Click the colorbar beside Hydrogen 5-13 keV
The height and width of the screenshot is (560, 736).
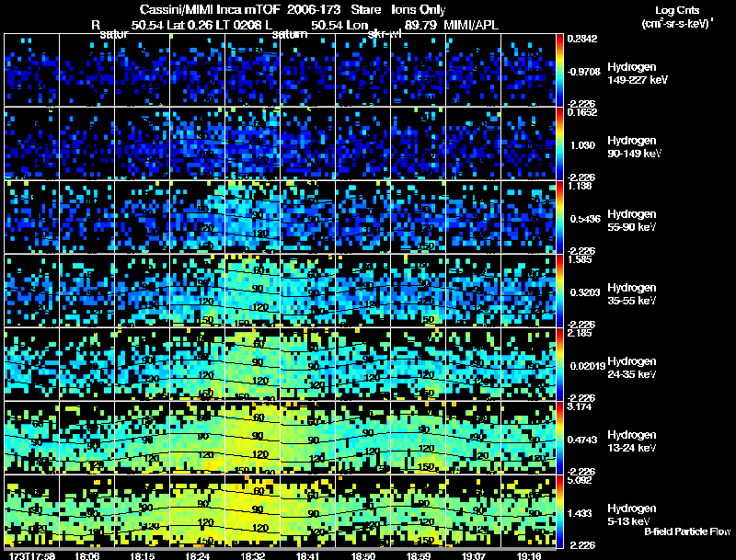559,511
